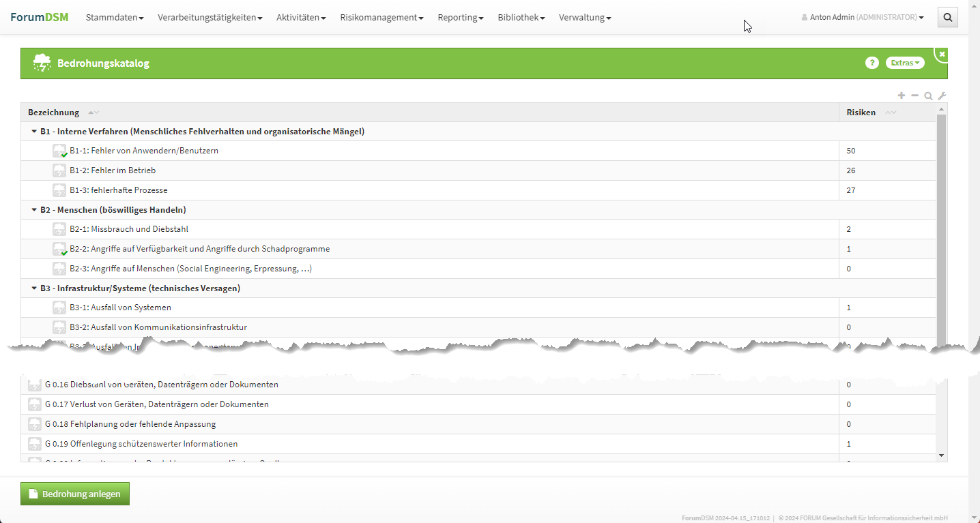Open the Anton Admin user dropdown
The height and width of the screenshot is (523, 980).
point(863,18)
